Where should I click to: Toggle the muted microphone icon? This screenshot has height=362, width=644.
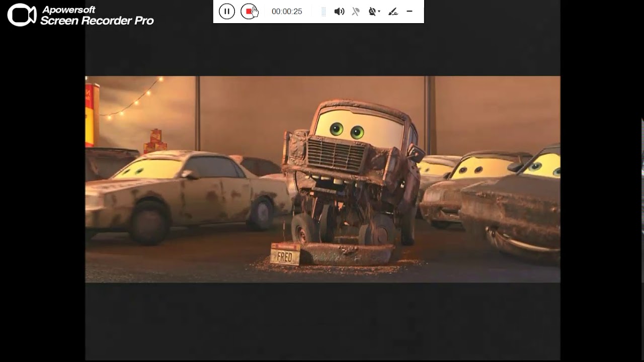[356, 11]
